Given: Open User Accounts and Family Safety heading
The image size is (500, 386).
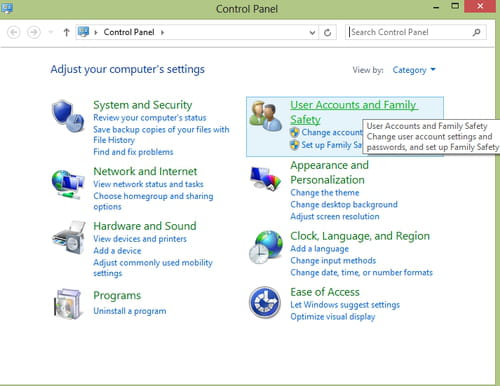Looking at the screenshot, I should pos(354,112).
